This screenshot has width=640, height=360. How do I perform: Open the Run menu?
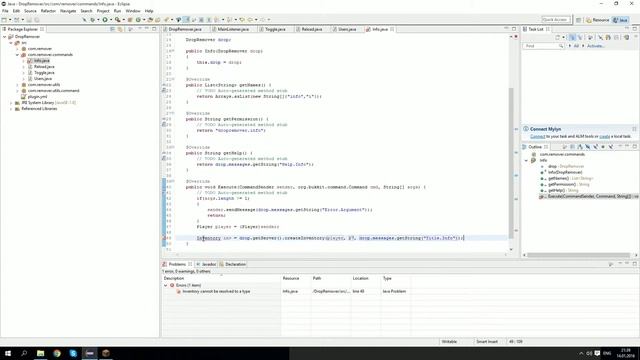pos(118,11)
